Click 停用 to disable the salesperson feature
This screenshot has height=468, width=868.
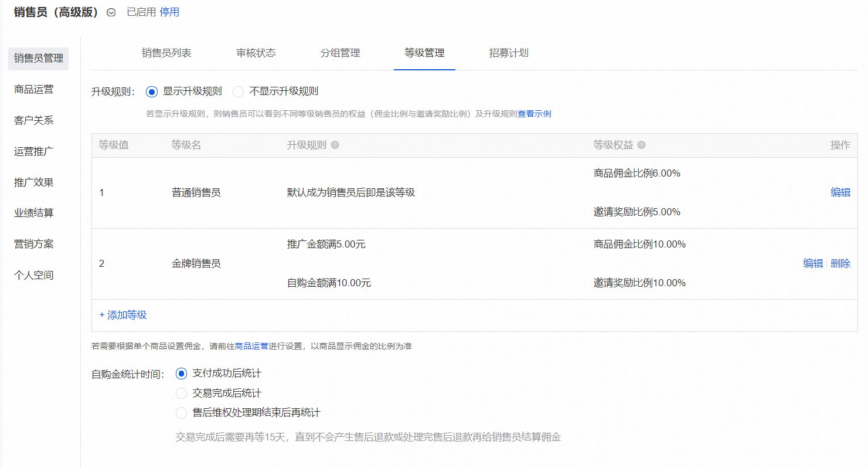169,12
